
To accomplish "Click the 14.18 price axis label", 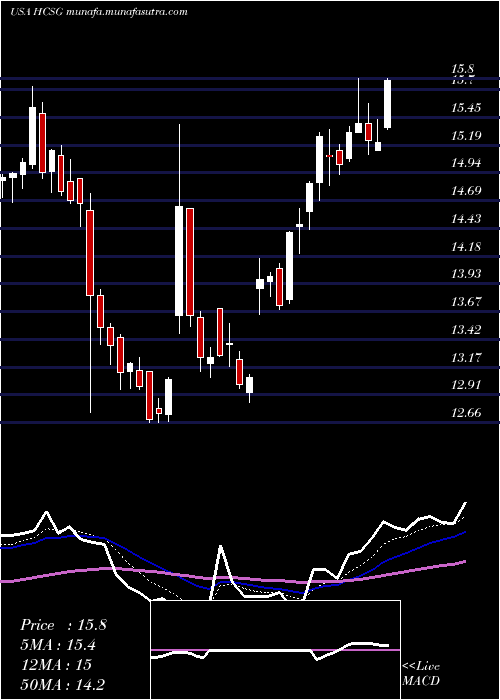I will (466, 246).
